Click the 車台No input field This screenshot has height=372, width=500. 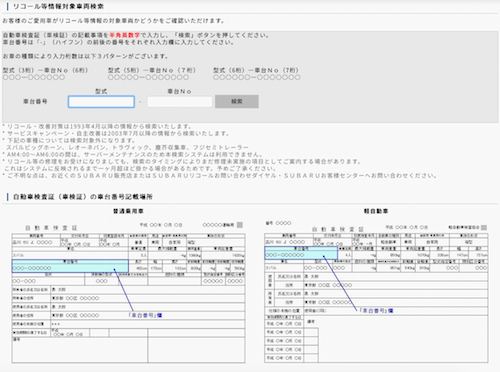180,102
